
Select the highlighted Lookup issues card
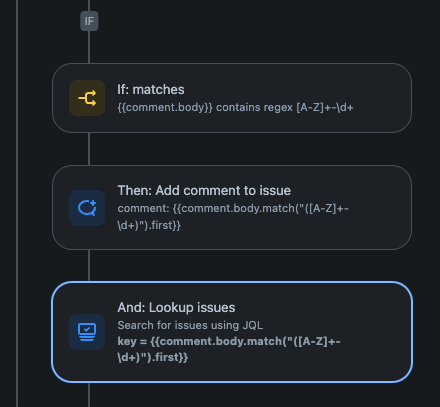(x=232, y=332)
